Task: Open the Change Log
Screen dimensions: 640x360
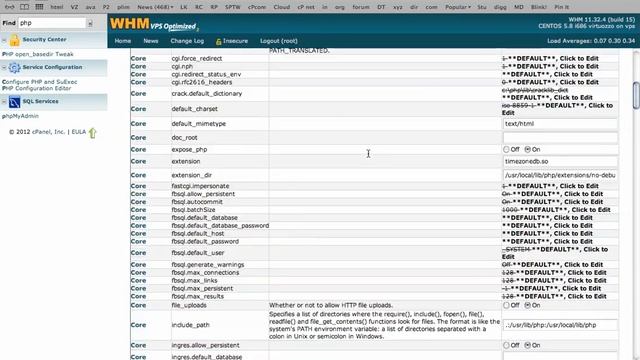Action: point(187,41)
